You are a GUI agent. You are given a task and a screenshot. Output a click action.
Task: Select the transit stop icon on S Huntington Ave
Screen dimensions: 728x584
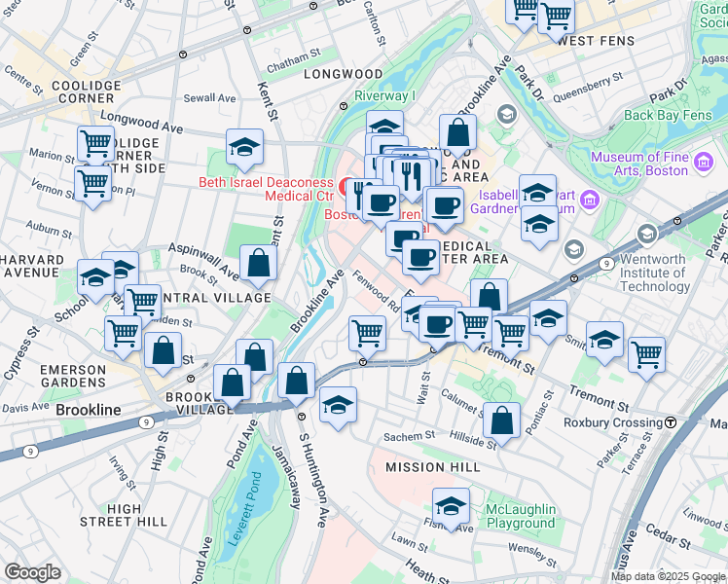pos(302,417)
